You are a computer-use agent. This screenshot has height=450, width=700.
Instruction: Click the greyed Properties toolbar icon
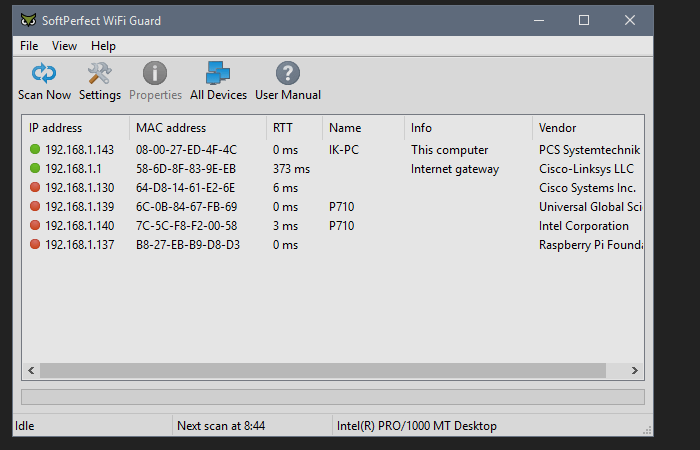[155, 73]
